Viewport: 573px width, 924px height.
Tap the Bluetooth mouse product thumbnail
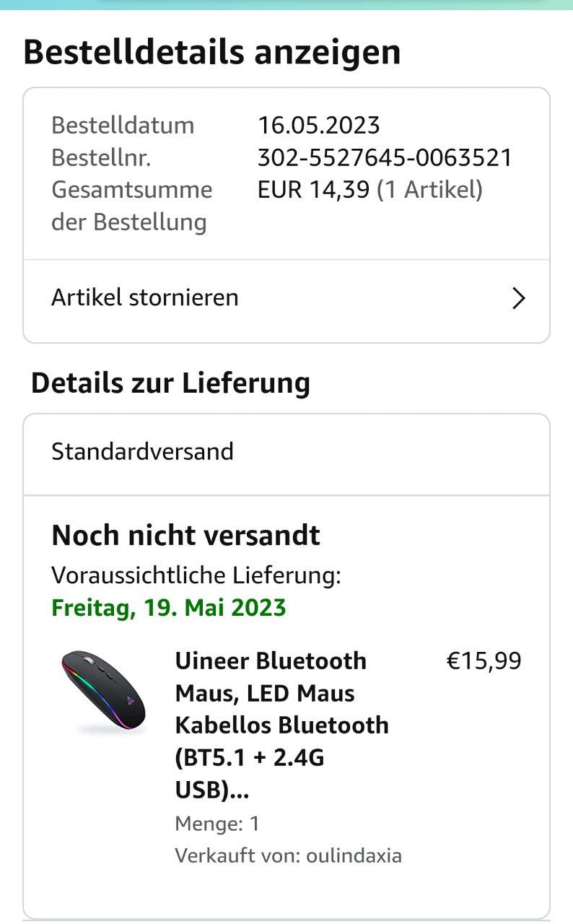tap(103, 693)
